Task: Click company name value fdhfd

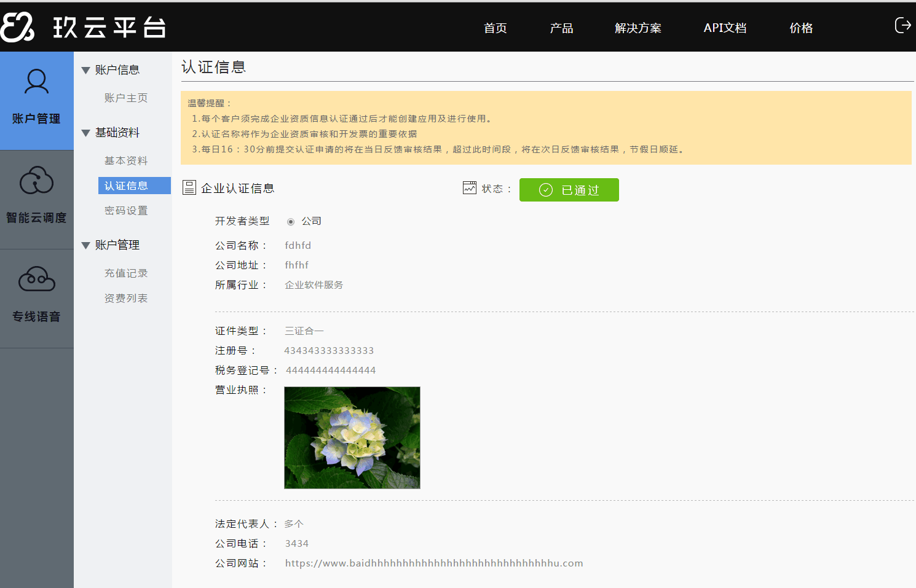Action: (x=298, y=245)
